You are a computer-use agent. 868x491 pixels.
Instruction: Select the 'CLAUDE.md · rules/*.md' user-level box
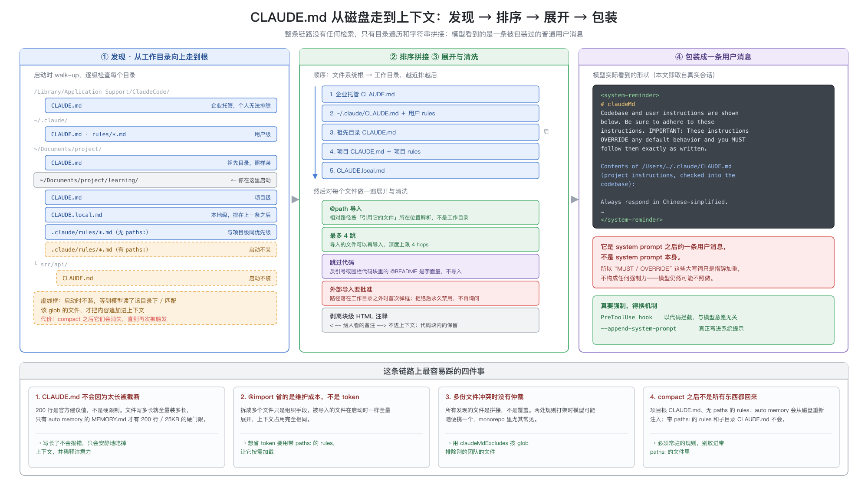[161, 134]
